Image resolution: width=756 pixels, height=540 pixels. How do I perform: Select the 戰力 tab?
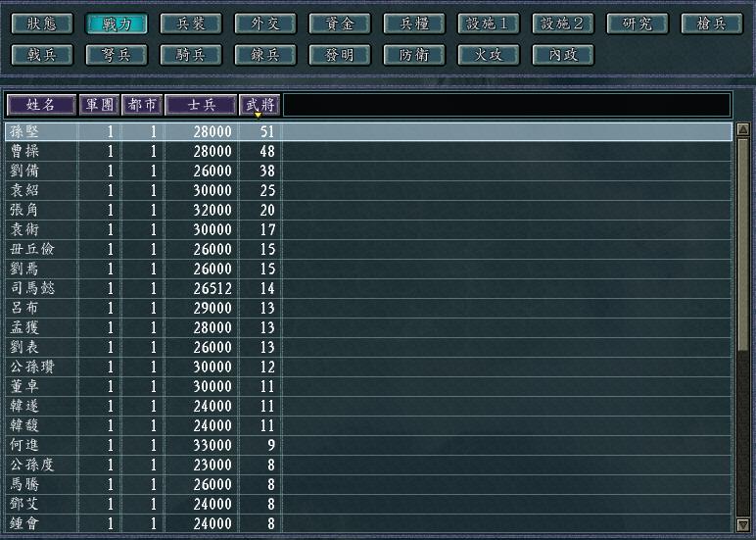117,24
